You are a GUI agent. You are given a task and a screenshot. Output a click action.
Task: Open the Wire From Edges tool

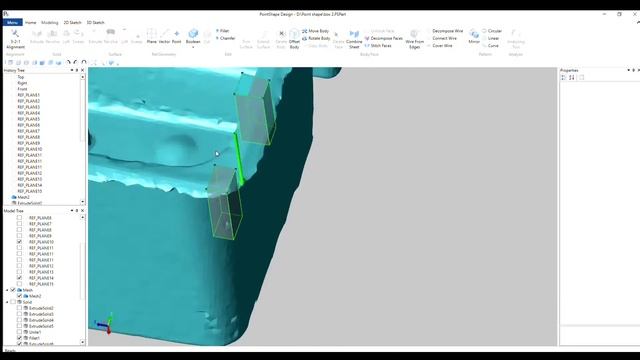pyautogui.click(x=414, y=39)
